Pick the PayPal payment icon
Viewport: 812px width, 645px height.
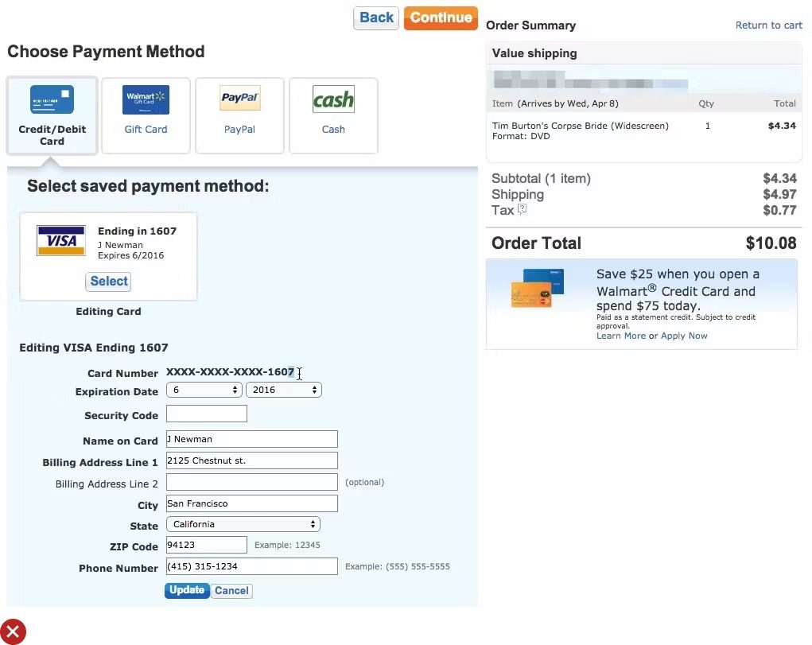pos(239,99)
